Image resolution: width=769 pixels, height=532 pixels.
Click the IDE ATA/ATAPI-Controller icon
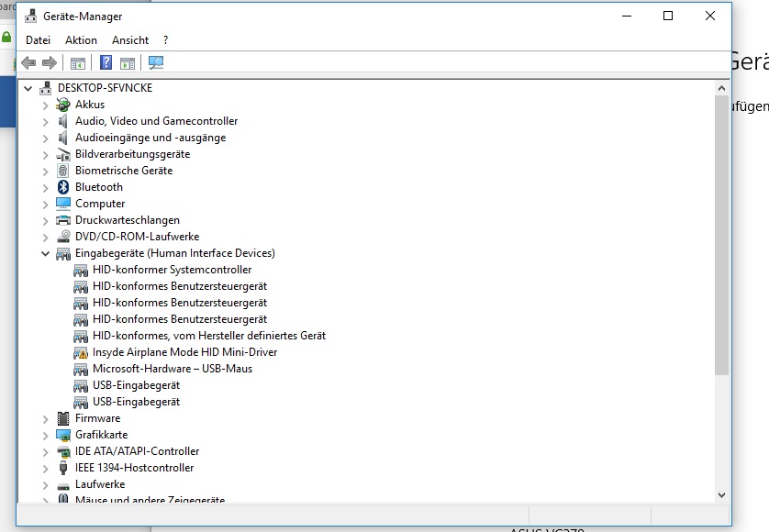pos(63,451)
